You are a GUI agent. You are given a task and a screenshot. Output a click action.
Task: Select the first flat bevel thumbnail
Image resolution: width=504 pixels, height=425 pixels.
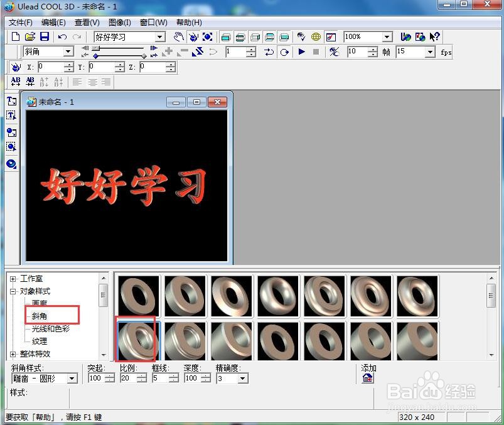point(139,296)
